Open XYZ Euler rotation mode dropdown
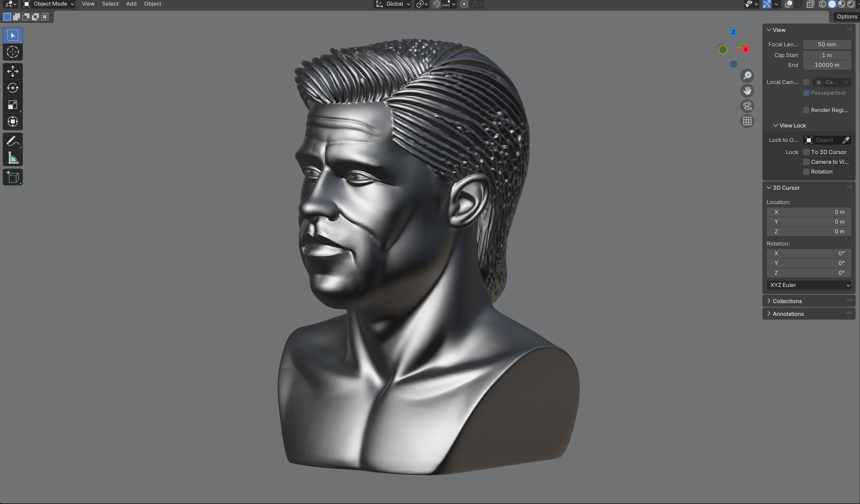The image size is (860, 504). [x=809, y=285]
